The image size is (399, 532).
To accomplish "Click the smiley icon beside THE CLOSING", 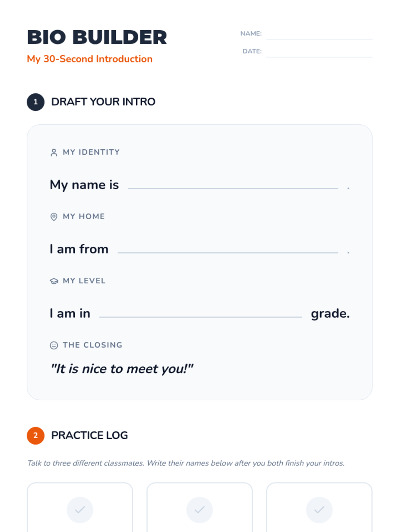I will [x=54, y=345].
